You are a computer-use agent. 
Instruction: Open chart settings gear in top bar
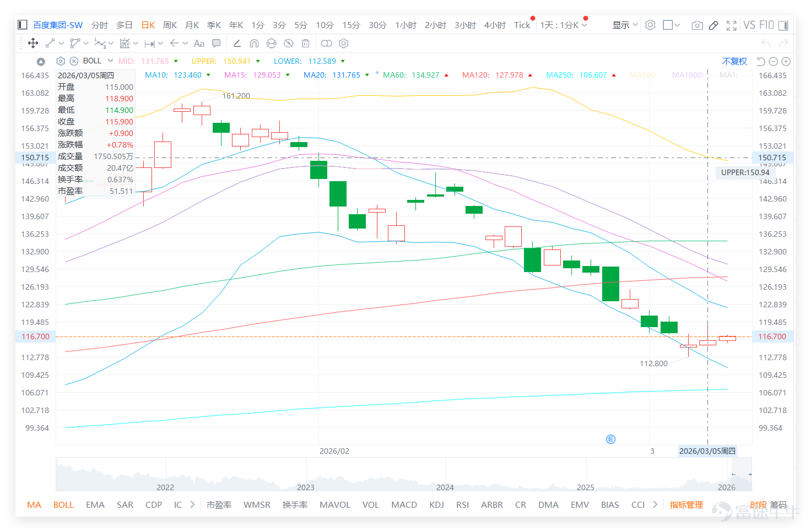click(x=650, y=25)
